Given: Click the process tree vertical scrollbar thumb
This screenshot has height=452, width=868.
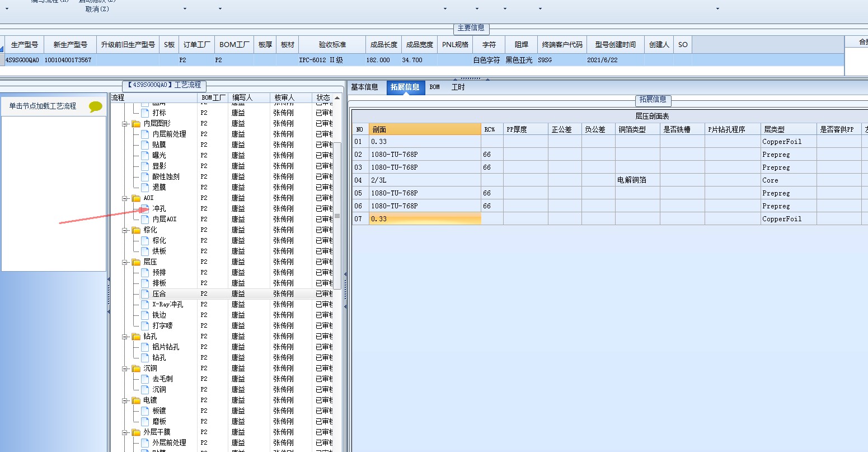Looking at the screenshot, I should [x=337, y=216].
